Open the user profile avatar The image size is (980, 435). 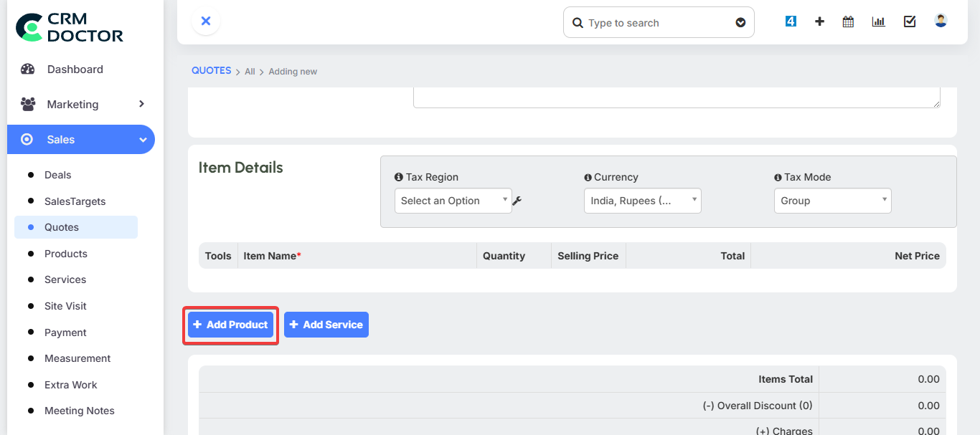tap(940, 20)
